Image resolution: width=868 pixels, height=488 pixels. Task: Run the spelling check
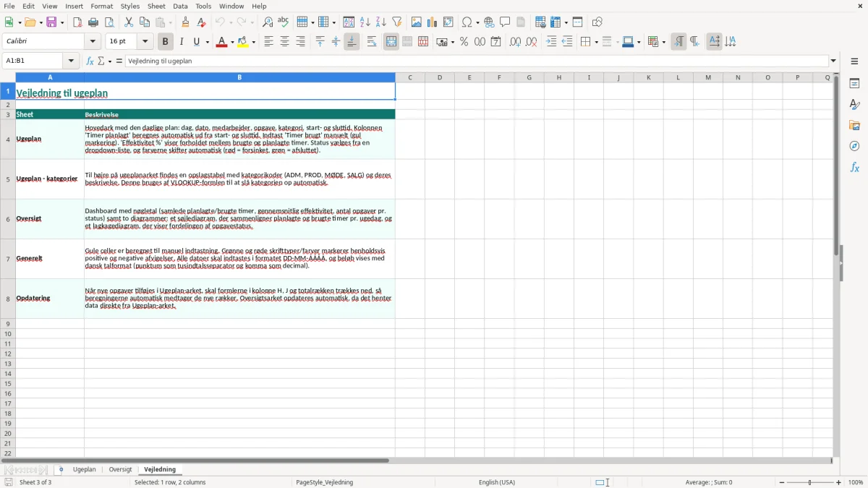(x=284, y=22)
